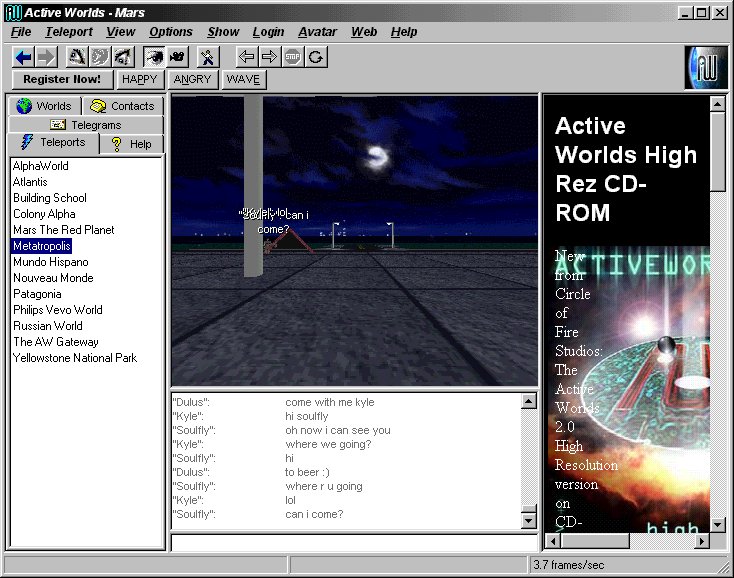Click web panel scroll left arrow
This screenshot has height=578, width=734.
(553, 541)
